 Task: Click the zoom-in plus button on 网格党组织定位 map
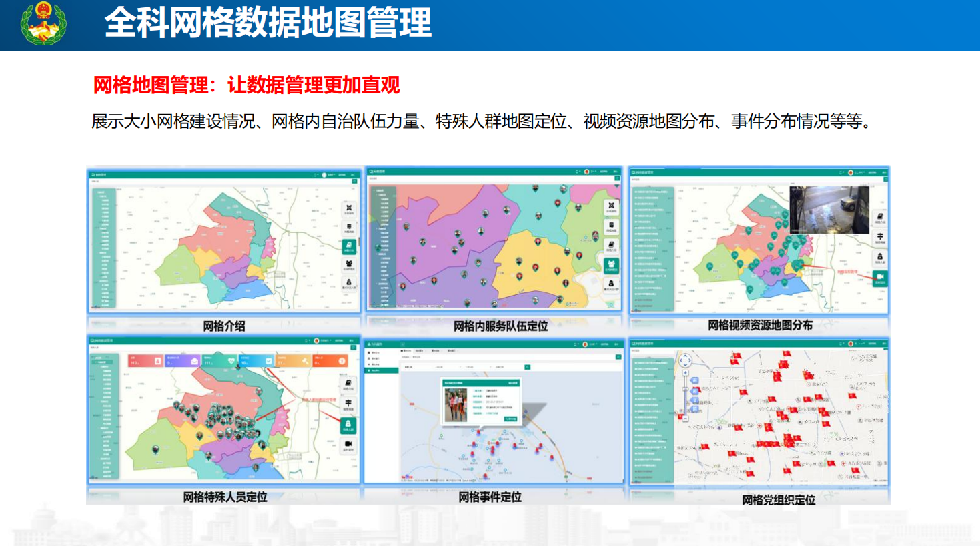coord(685,374)
